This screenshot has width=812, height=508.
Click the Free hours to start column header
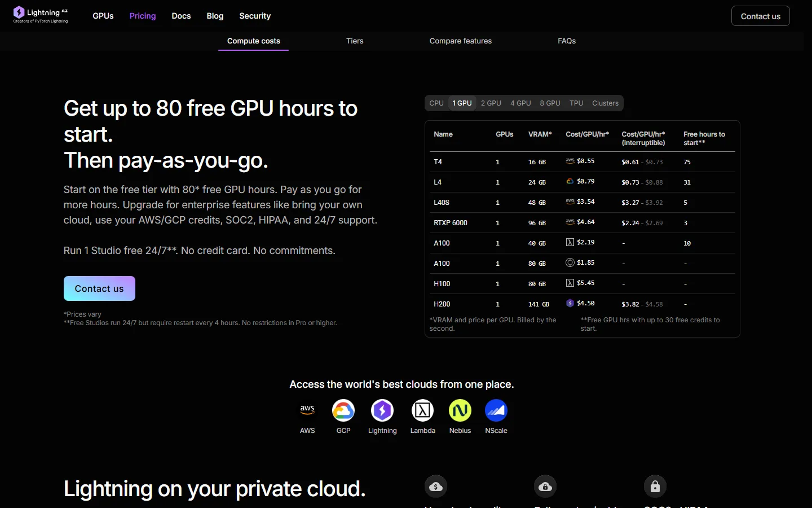coord(704,138)
